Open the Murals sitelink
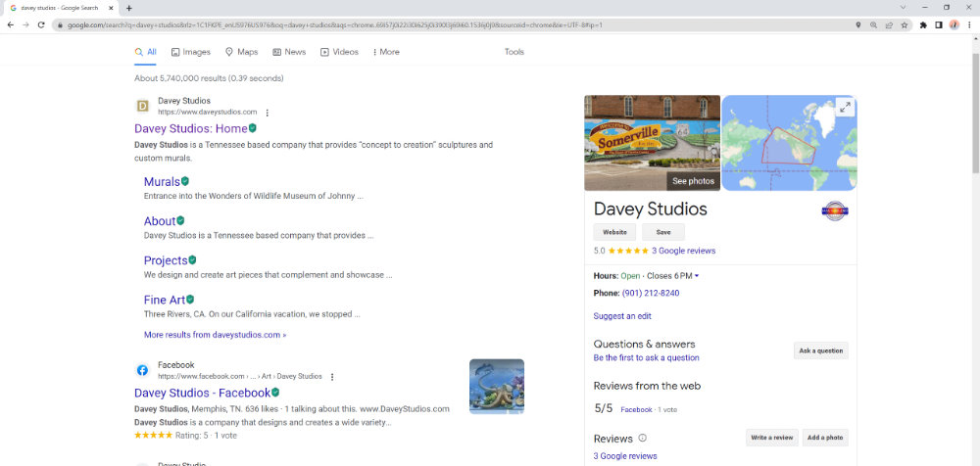Image resolution: width=980 pixels, height=466 pixels. [162, 182]
